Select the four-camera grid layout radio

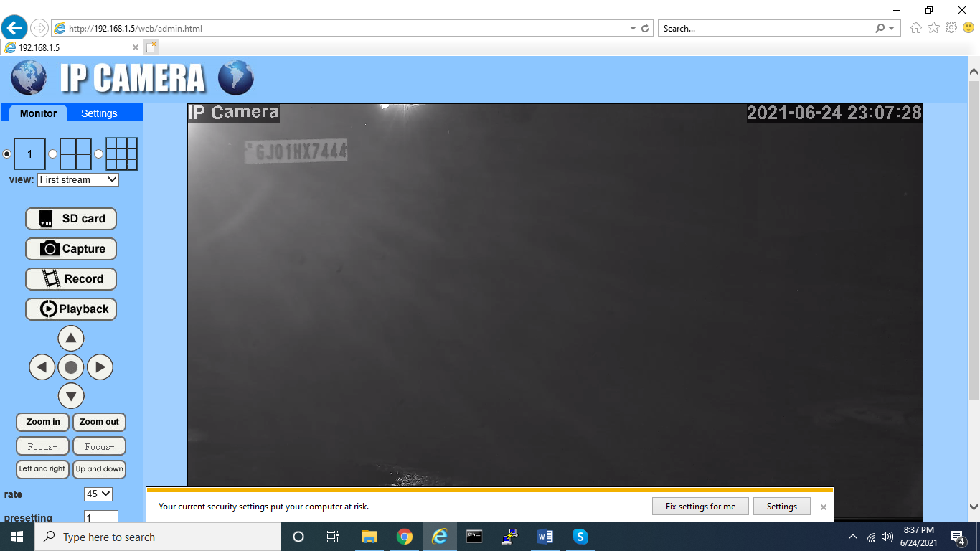click(x=52, y=154)
